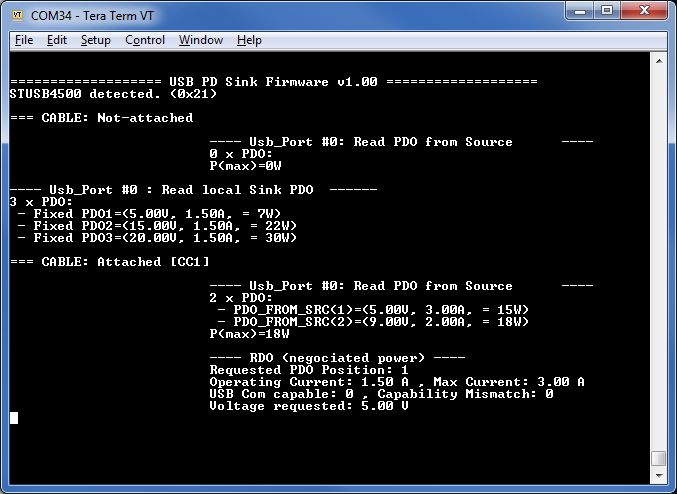This screenshot has width=677, height=494.
Task: Click the '2 x PDO:' line
Action: (x=241, y=298)
